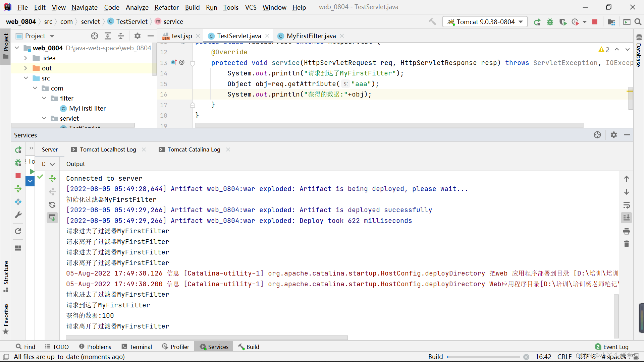Click the editor horizontal scrollbar
This screenshot has width=644, height=362.
pos(389,125)
